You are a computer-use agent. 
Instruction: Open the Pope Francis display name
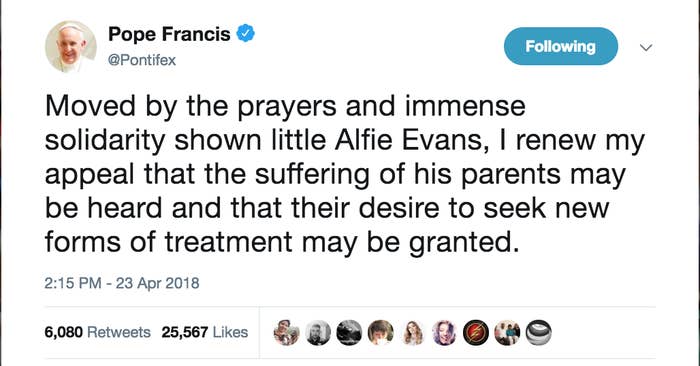coord(169,34)
